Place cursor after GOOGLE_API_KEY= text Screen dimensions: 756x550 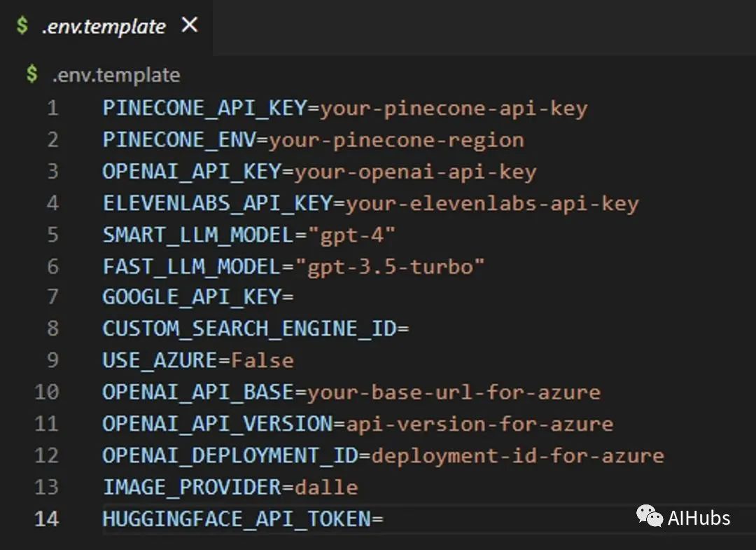(x=294, y=297)
